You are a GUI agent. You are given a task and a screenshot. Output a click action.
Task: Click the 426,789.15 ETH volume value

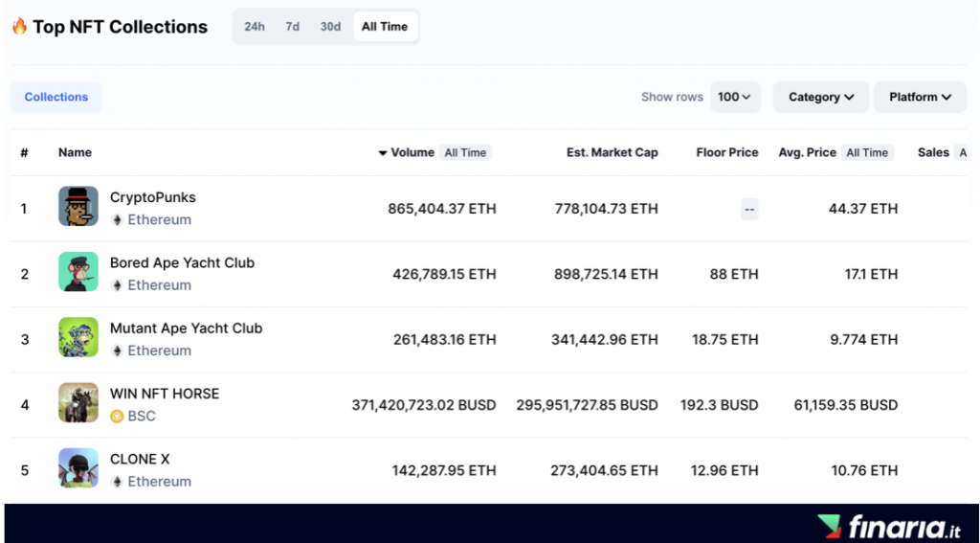(x=444, y=275)
